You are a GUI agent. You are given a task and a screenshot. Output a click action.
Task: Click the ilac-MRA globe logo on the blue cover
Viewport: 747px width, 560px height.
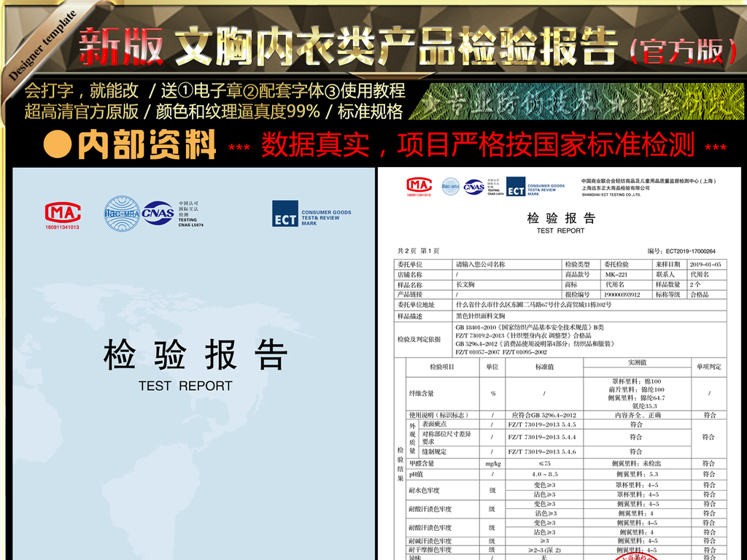coord(122,214)
